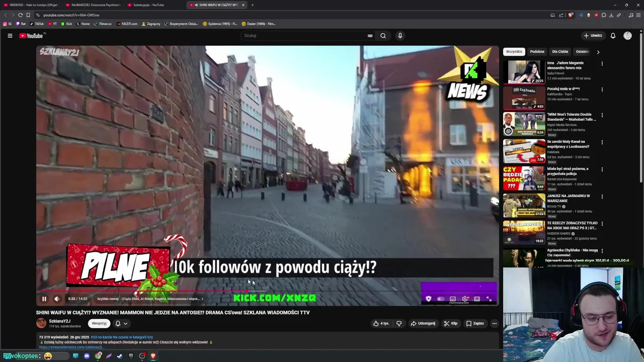Open Chrome from the taskbar
The width and height of the screenshot is (644, 362).
click(98, 356)
